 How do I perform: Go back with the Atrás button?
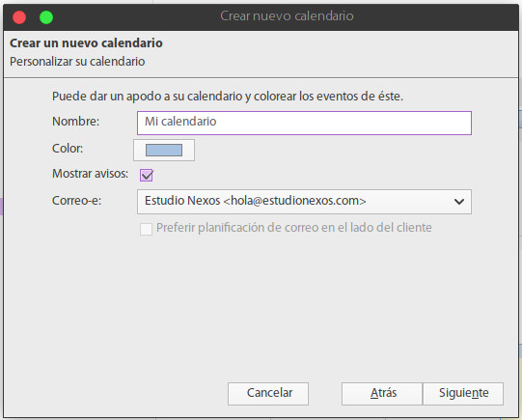[x=382, y=393]
